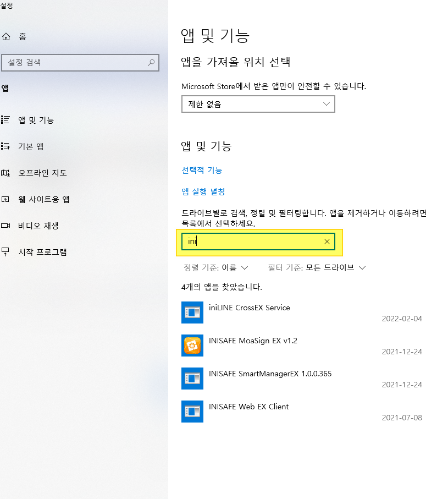Select INISAFE SmartManagerEX 1.0.0.365 entry

[302, 379]
